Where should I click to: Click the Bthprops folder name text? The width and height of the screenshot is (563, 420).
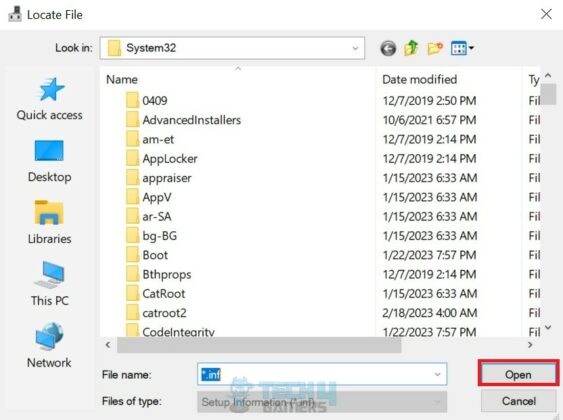coord(167,275)
